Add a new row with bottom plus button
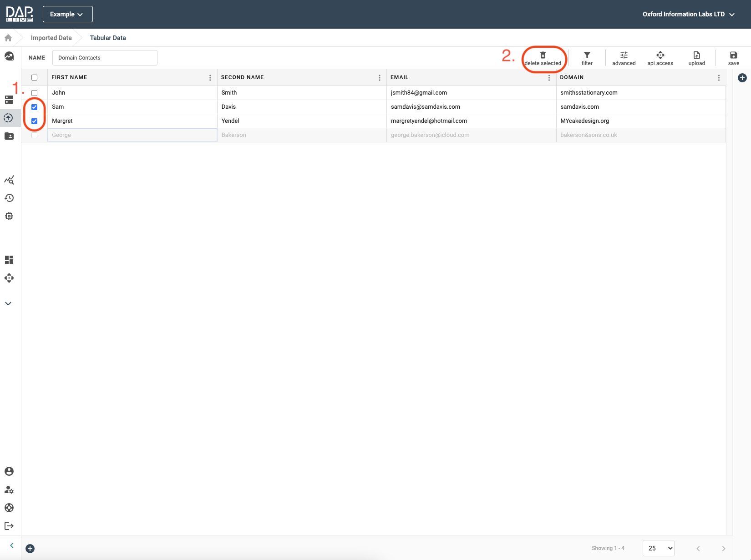The height and width of the screenshot is (560, 751). pyautogui.click(x=30, y=549)
